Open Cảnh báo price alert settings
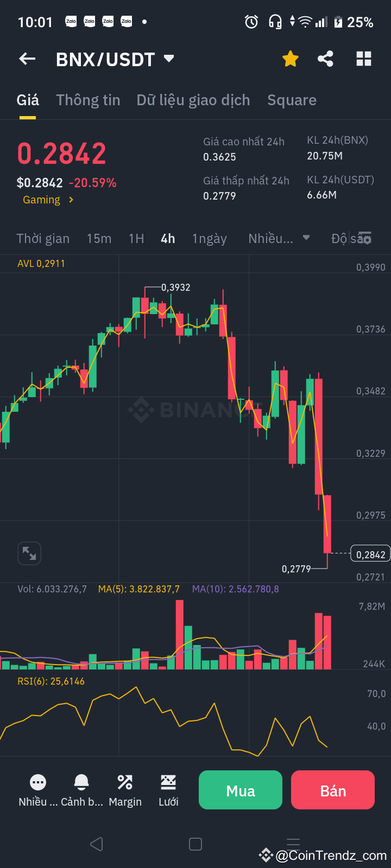This screenshot has width=391, height=868. click(81, 789)
